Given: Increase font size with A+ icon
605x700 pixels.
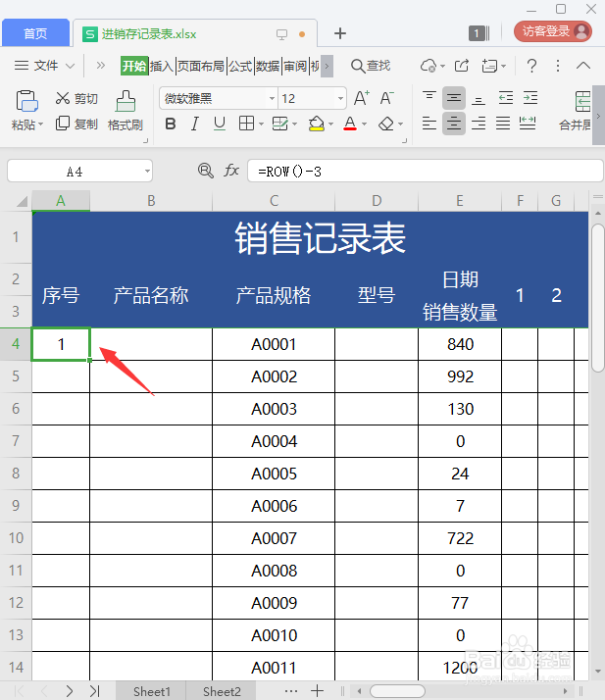Looking at the screenshot, I should (x=362, y=98).
